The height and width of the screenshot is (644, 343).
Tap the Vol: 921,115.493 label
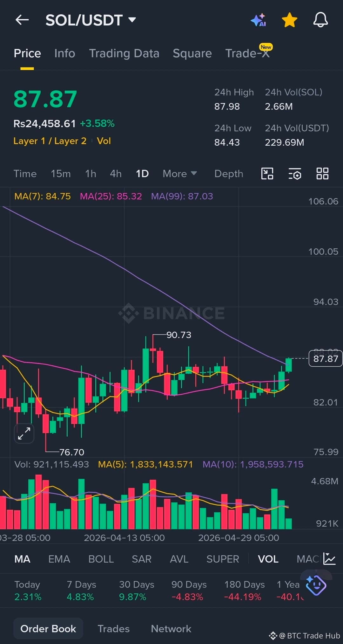(x=51, y=464)
